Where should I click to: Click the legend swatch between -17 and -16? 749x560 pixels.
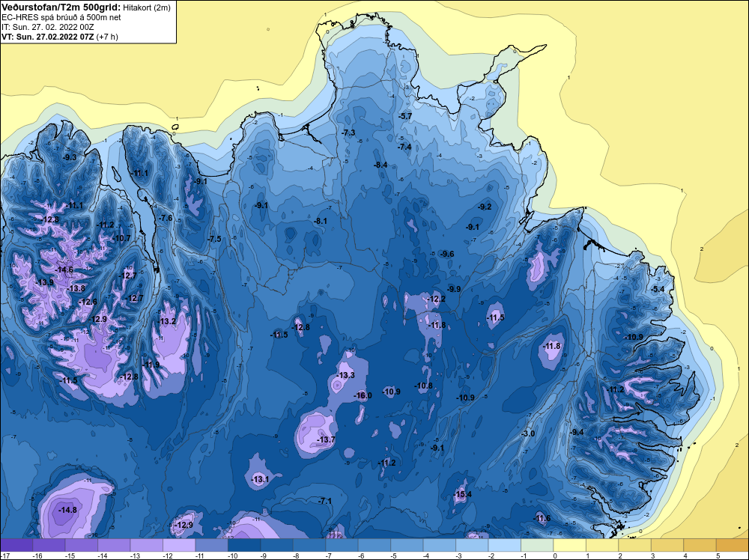pyautogui.click(x=16, y=545)
